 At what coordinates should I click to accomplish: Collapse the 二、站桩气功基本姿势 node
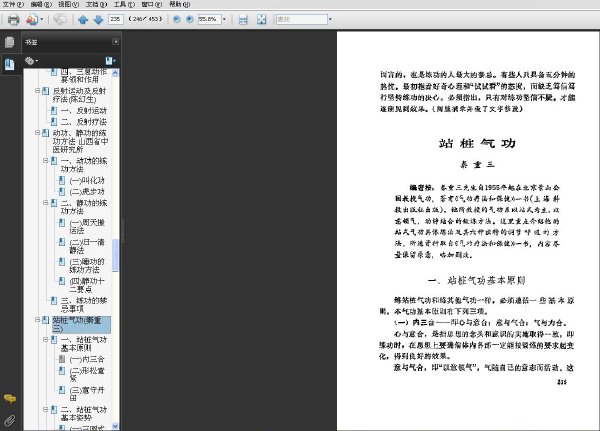pos(46,409)
